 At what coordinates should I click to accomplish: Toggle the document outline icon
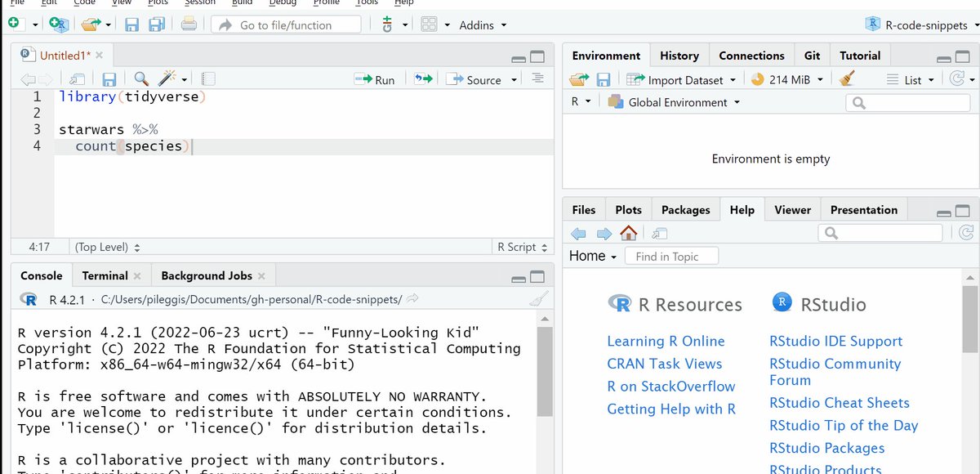(537, 78)
